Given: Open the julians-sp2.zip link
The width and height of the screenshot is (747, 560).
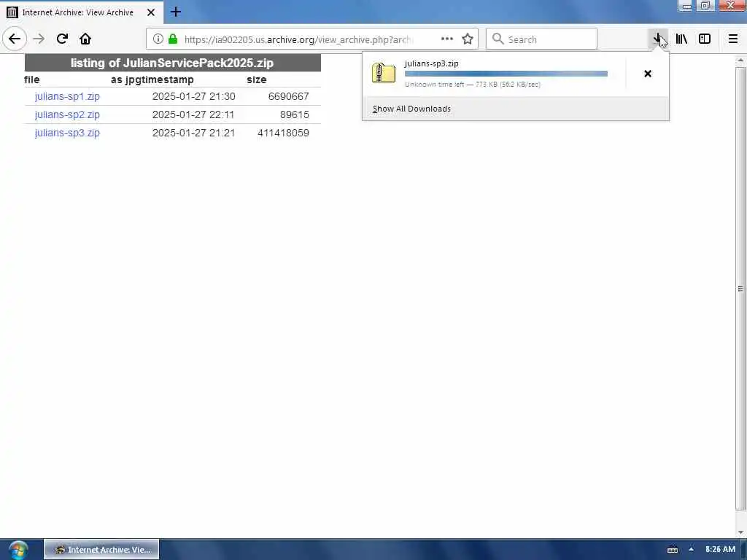Looking at the screenshot, I should 67,114.
